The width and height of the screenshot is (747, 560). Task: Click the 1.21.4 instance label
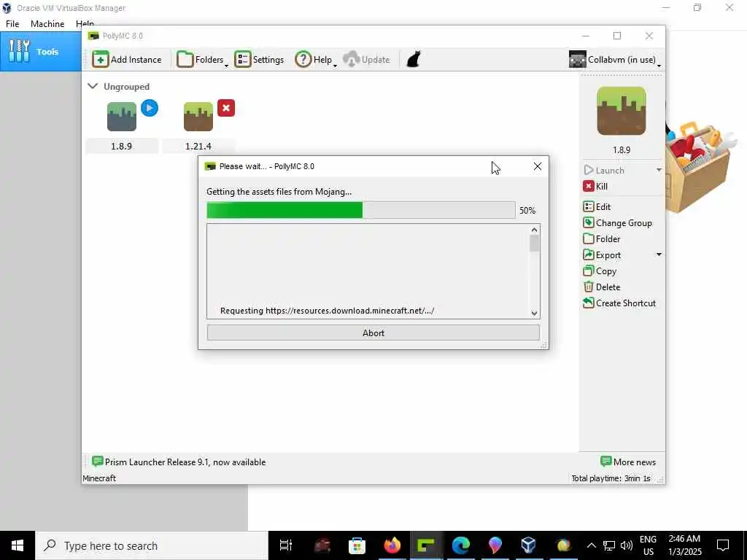pyautogui.click(x=198, y=146)
